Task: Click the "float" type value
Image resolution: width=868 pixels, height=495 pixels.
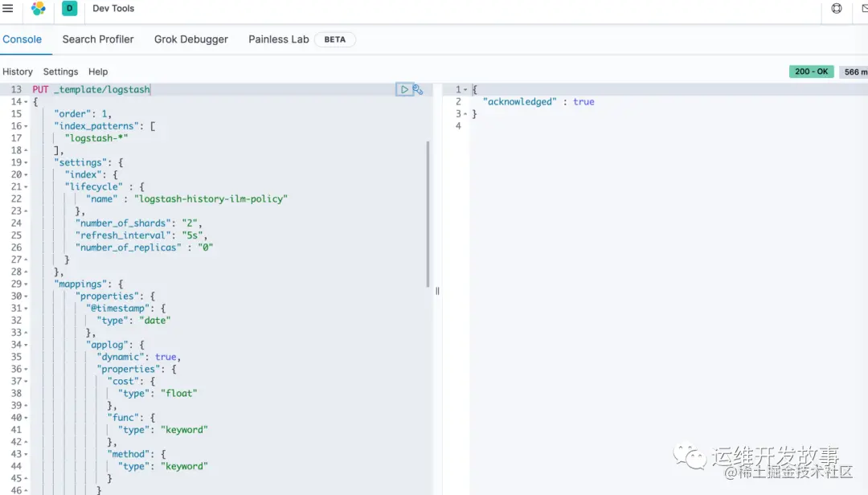Action: tap(178, 394)
